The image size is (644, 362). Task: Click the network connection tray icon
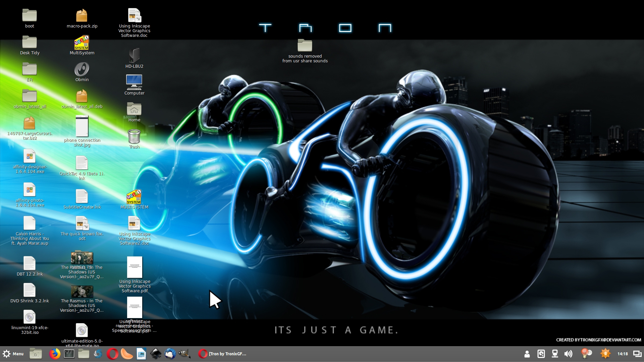[555, 354]
